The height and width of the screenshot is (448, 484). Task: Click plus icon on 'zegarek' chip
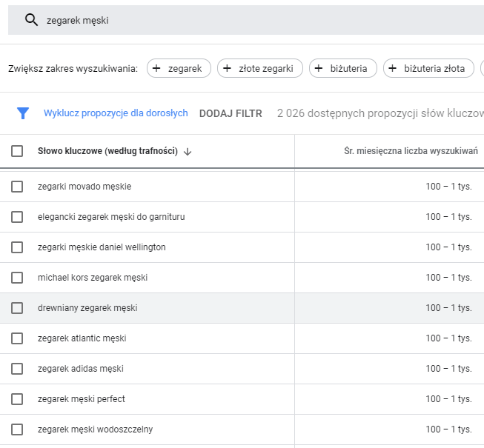coord(156,69)
